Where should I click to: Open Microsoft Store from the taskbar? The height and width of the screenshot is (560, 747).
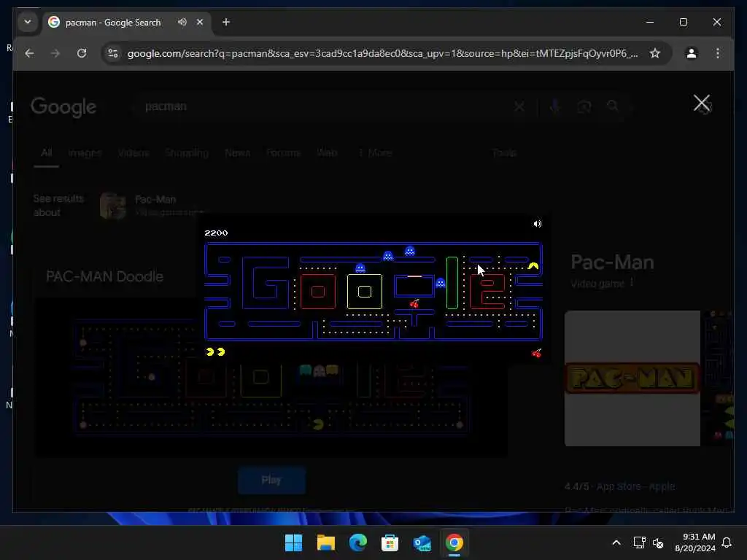(x=390, y=542)
